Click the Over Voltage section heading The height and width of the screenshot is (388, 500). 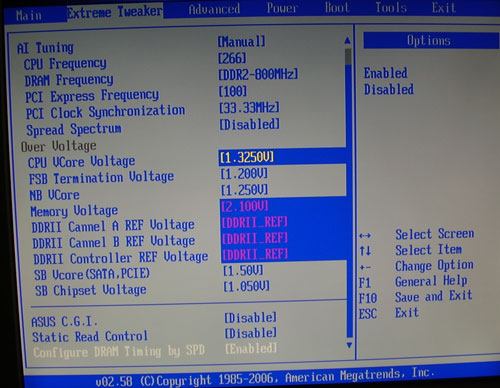pos(59,146)
